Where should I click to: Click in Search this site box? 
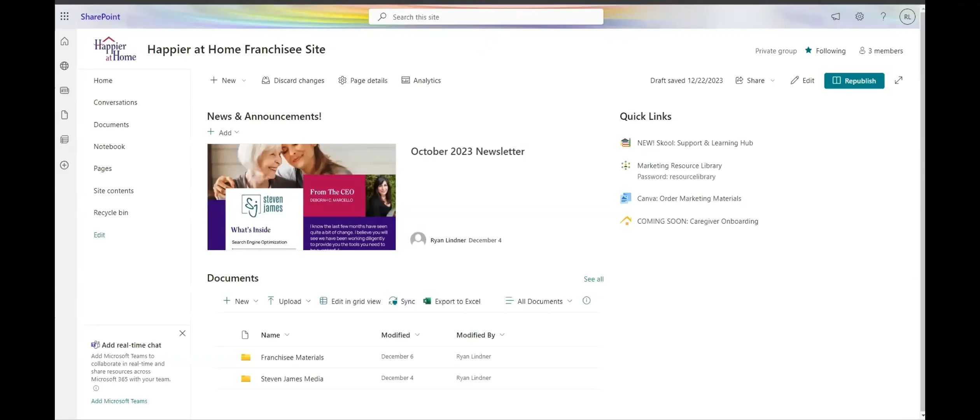point(486,17)
